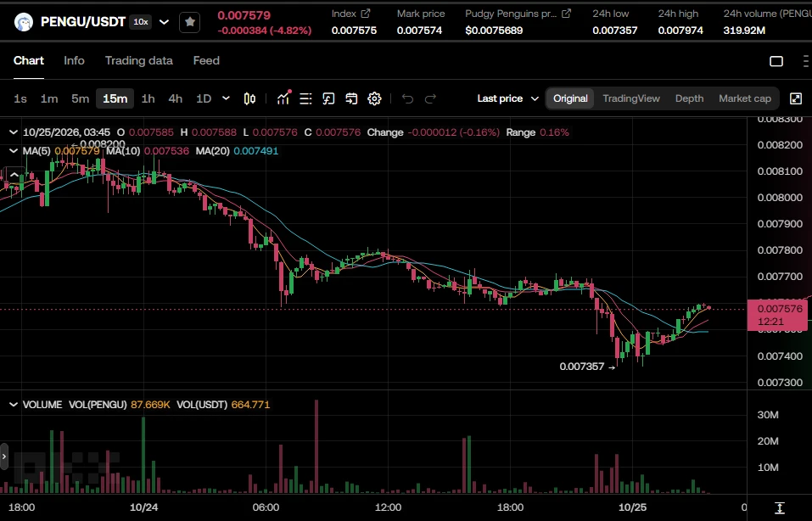Click the auto-scale icon at the price axis bottom

(780, 507)
